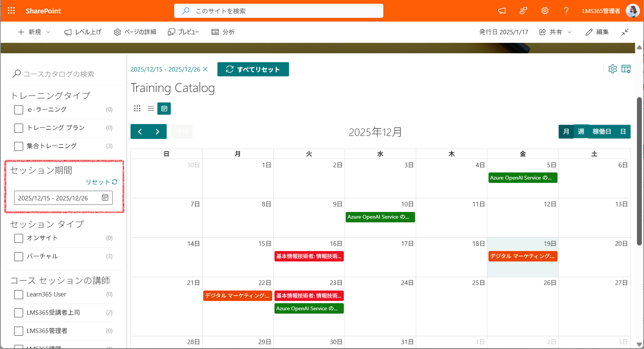Open 基本情報技術者 event on 16日

tap(309, 256)
